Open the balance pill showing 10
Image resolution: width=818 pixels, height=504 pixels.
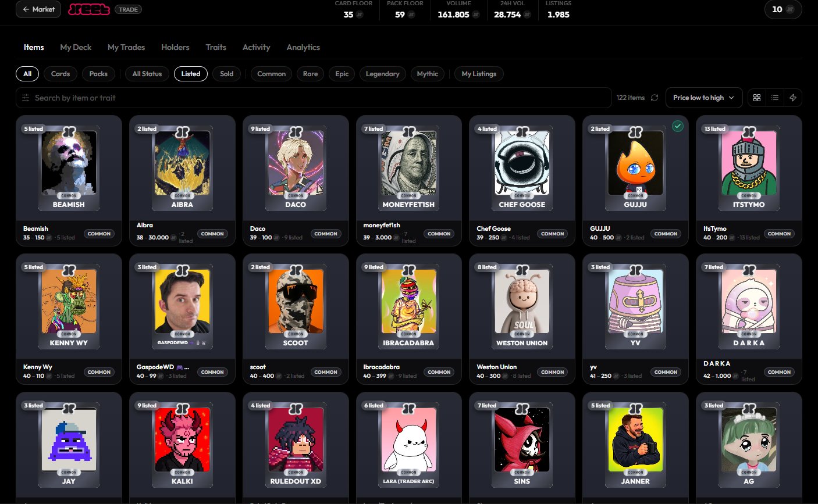tap(783, 9)
